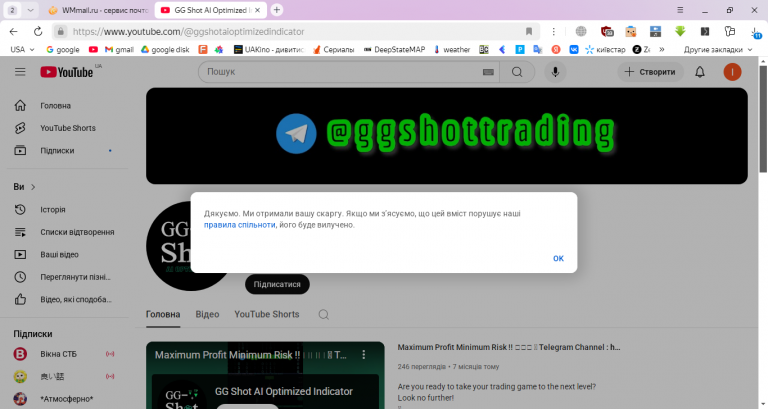Open the google bookmark

[x=62, y=49]
